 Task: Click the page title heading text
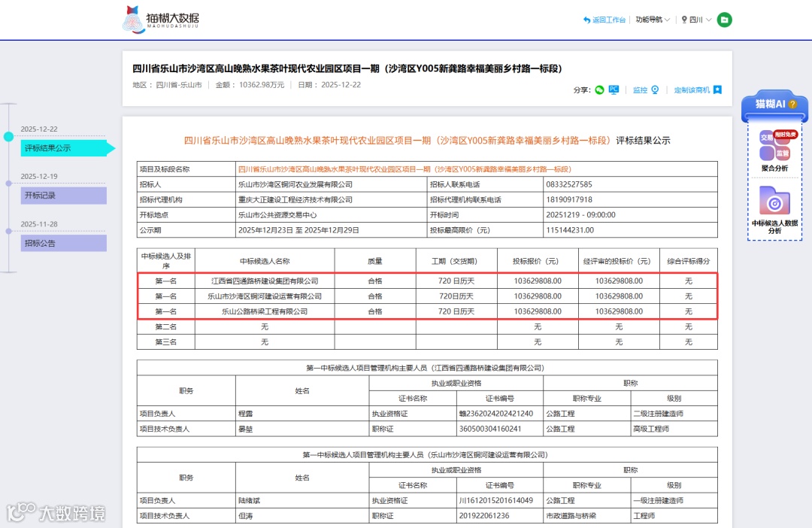(347, 68)
